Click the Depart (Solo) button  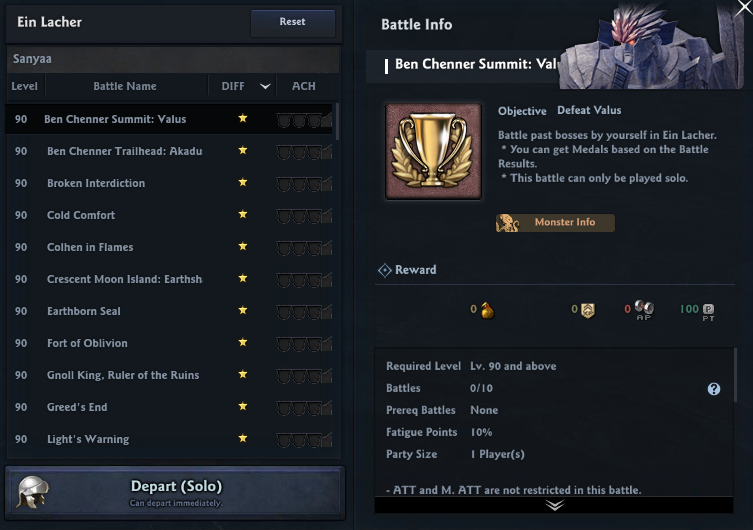175,491
